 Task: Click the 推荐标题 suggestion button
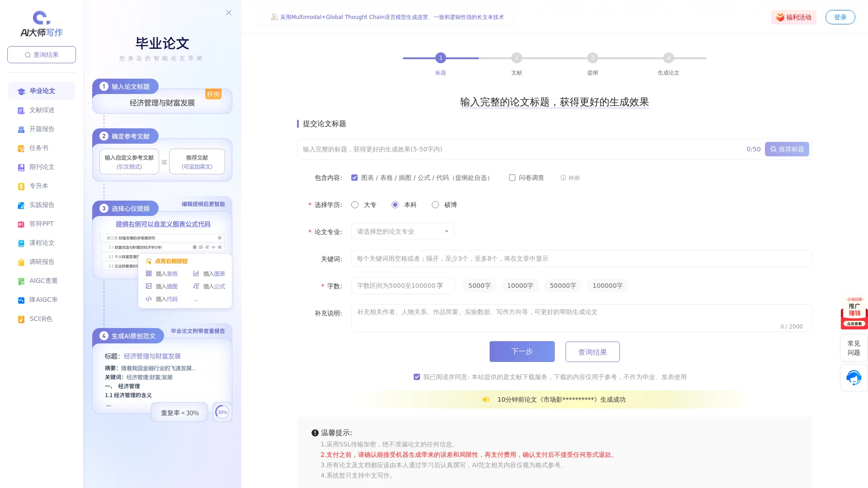click(x=787, y=149)
